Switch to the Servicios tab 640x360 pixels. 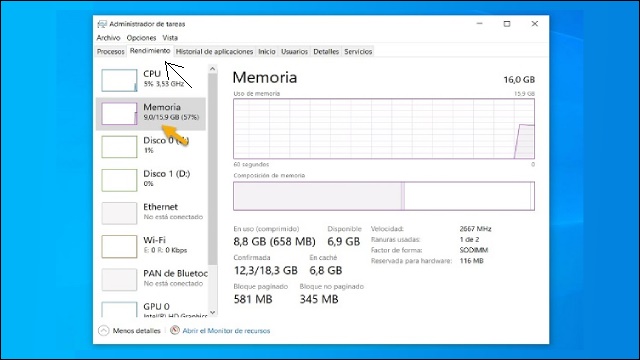[358, 51]
